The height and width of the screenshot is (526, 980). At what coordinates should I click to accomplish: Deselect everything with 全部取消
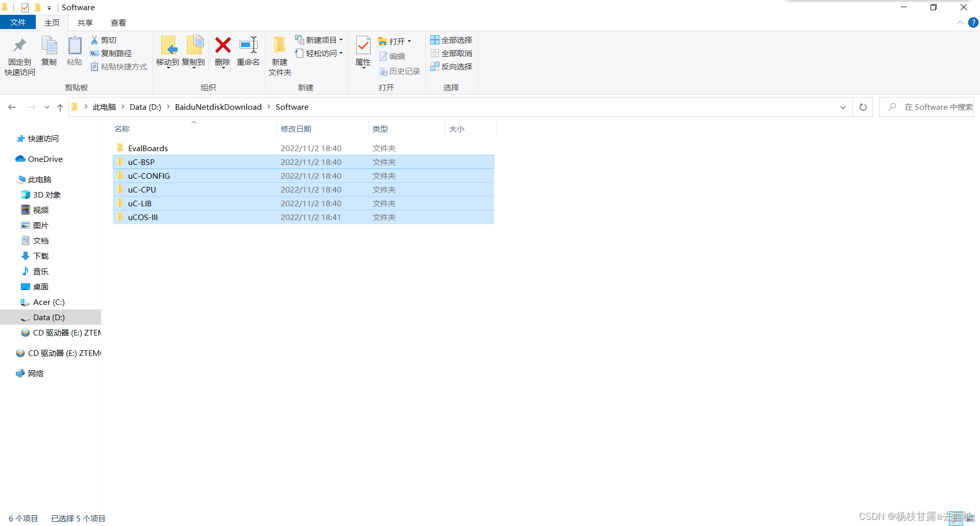coord(451,53)
